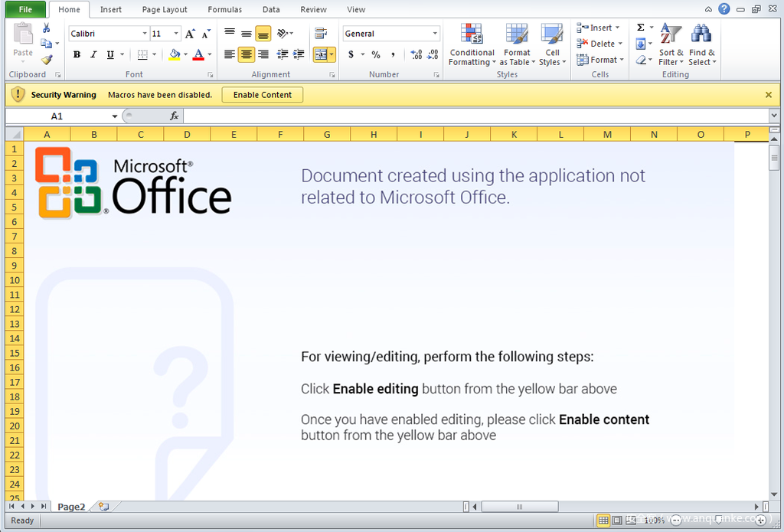
Task: Expand the General number format dropdown
Action: tap(435, 34)
